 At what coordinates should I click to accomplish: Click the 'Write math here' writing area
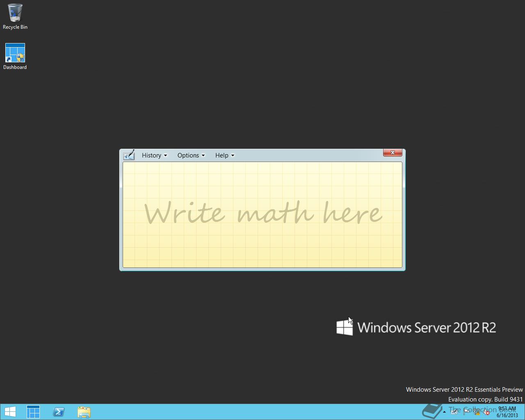point(262,215)
